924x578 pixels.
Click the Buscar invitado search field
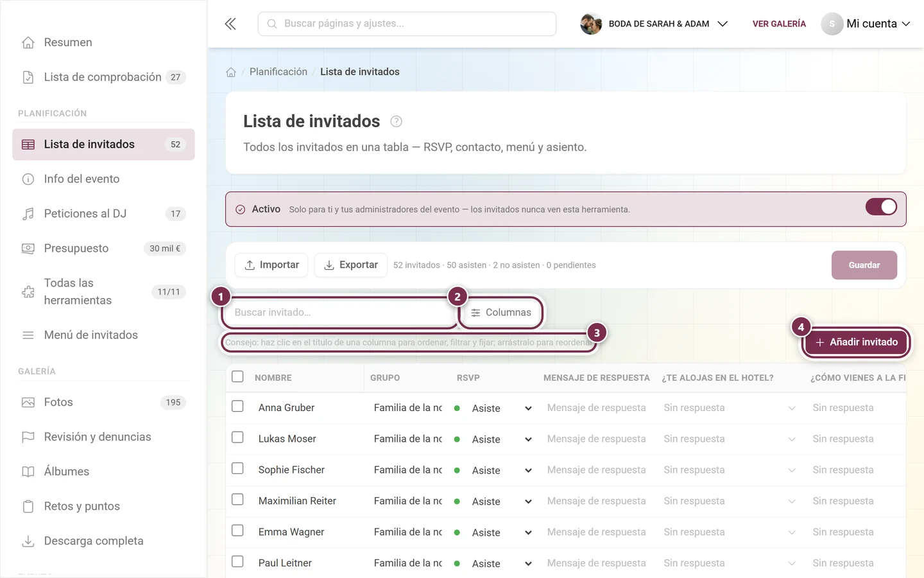click(339, 313)
